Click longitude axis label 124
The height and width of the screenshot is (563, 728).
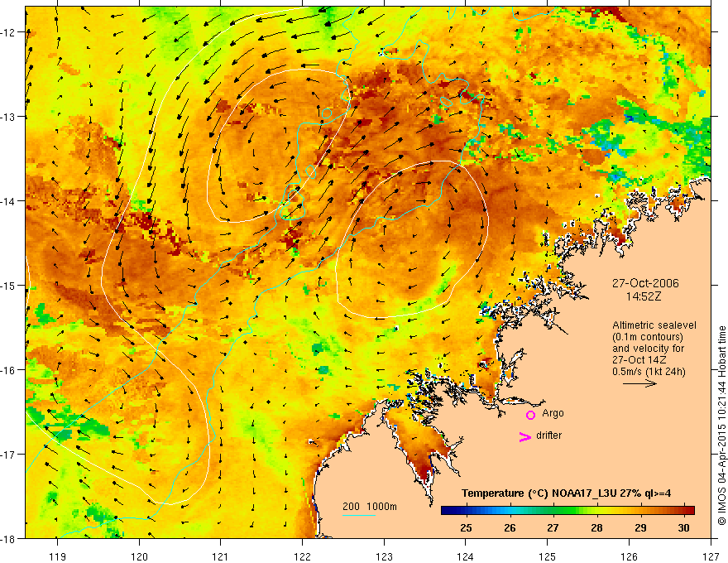[466, 556]
